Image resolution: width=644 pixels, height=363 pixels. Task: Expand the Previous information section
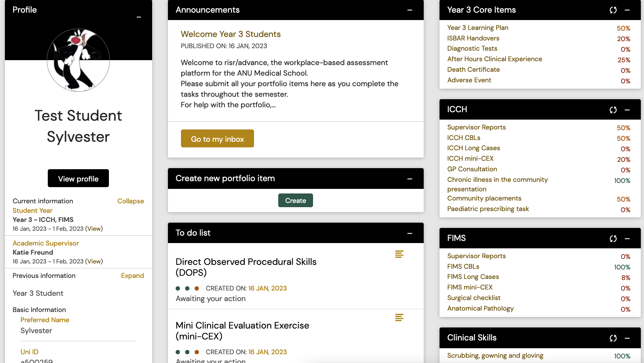132,275
